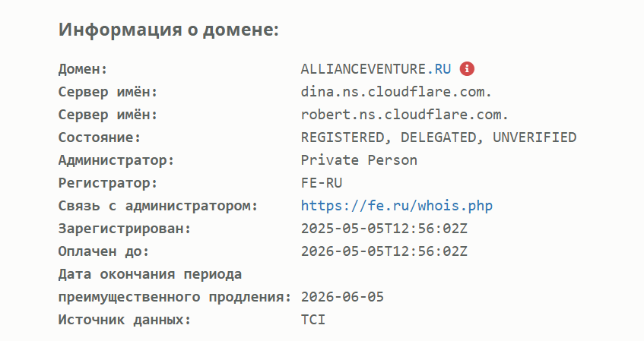Image resolution: width=644 pixels, height=341 pixels.
Task: Open the https://fe.ru/whois.php link
Action: 397,206
